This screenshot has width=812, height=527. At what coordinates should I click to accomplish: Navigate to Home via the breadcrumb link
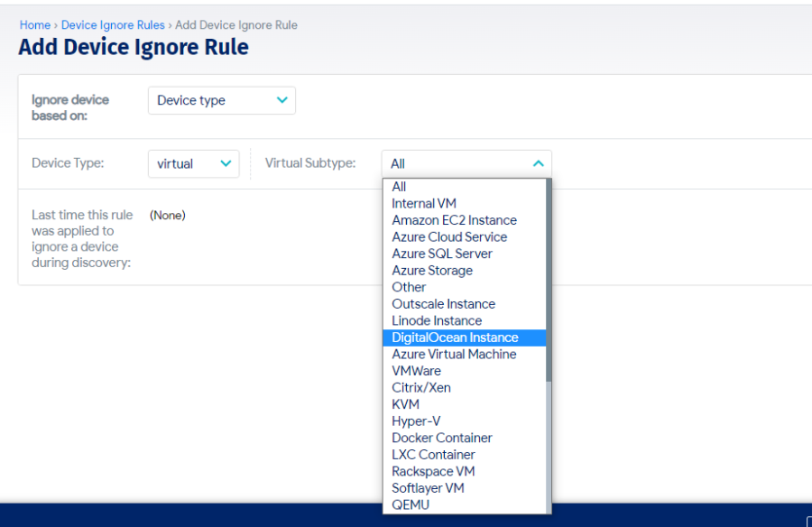pyautogui.click(x=34, y=25)
